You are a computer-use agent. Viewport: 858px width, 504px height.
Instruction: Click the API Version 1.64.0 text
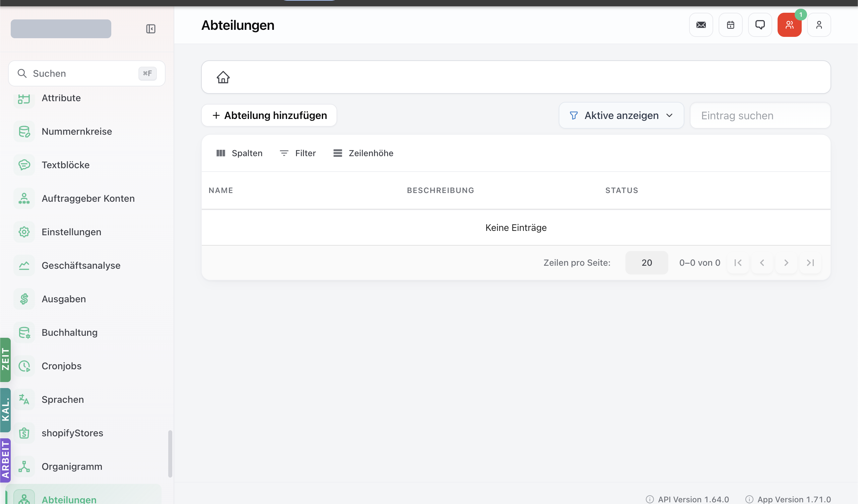[693, 499]
